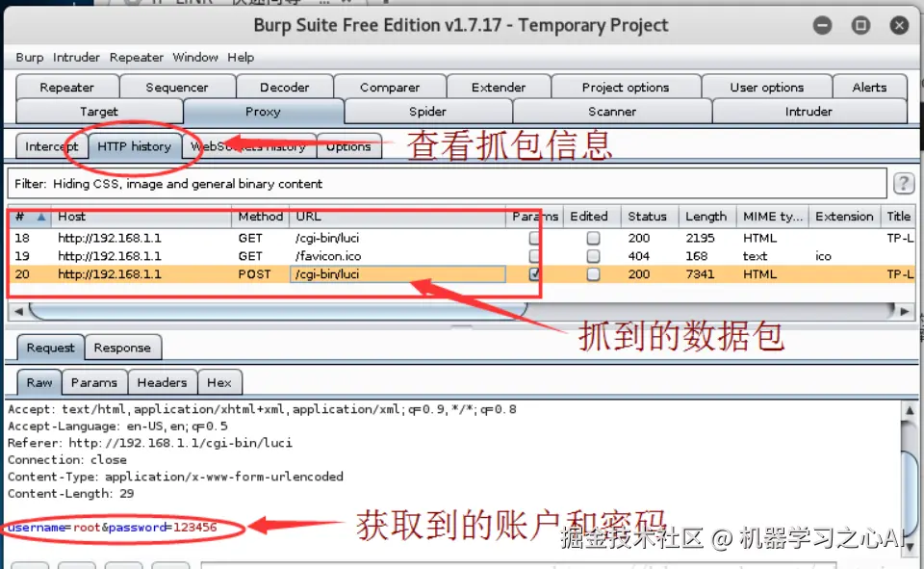Sort history by Edited column header

(592, 217)
